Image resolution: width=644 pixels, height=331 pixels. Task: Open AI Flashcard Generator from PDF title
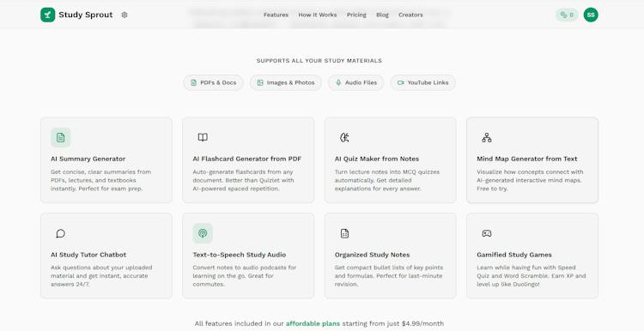(x=247, y=159)
